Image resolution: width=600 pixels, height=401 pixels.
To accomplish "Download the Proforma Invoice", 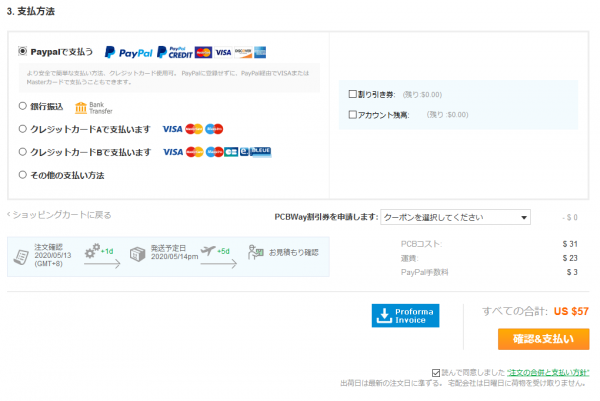I will point(405,315).
